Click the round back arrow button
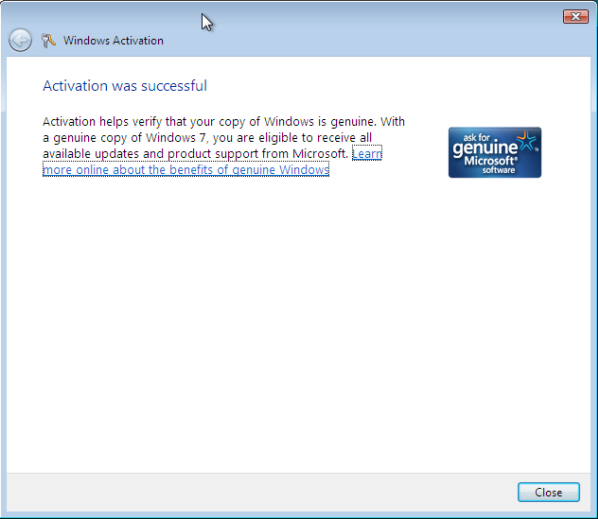This screenshot has height=519, width=598. pos(20,40)
